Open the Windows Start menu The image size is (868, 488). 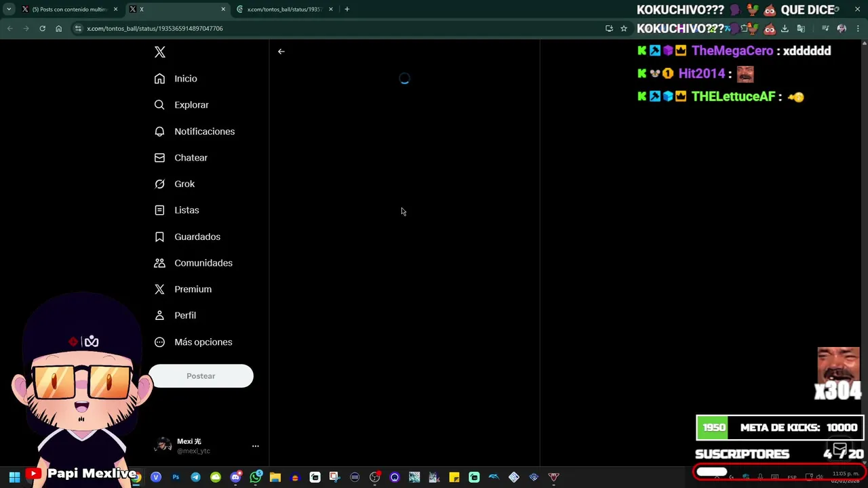pyautogui.click(x=14, y=477)
